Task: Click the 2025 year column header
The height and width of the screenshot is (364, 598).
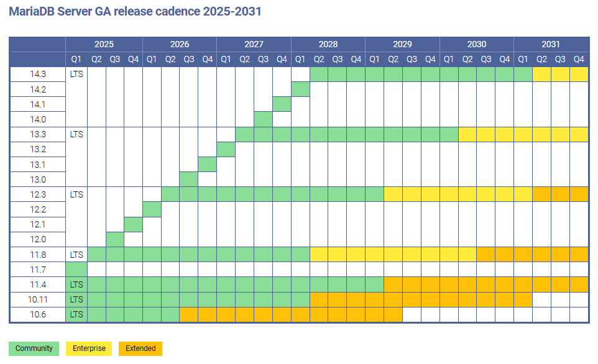Action: tap(104, 44)
